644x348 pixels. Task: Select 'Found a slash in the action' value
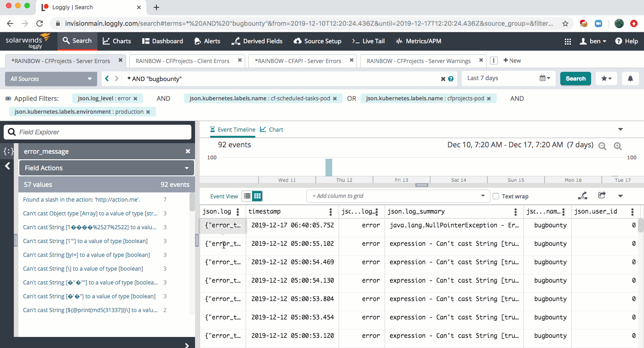(x=81, y=200)
